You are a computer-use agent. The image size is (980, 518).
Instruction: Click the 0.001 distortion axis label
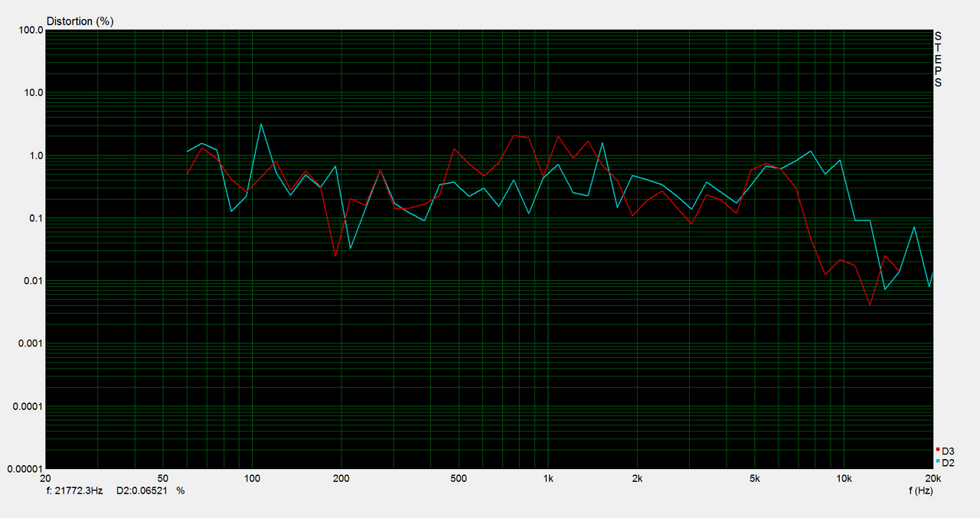point(29,344)
